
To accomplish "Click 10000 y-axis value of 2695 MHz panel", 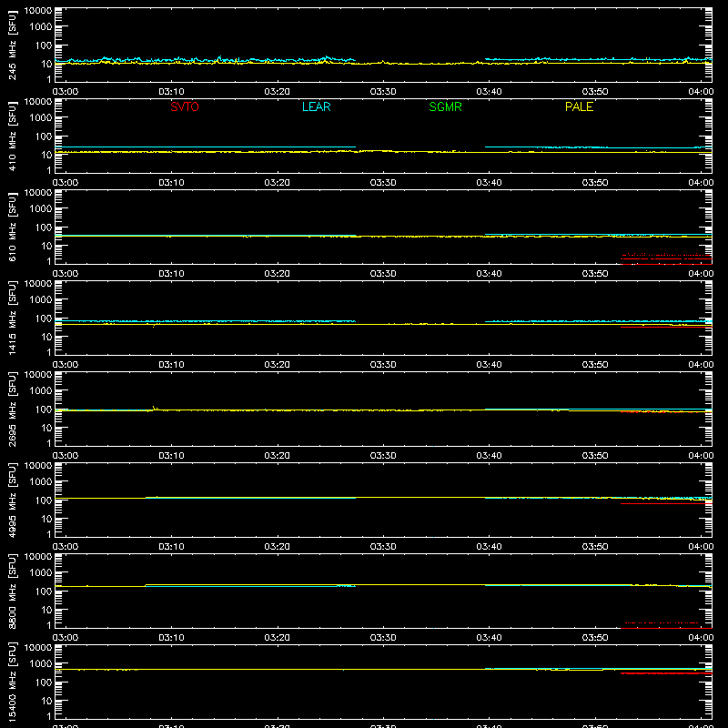I will click(38, 375).
